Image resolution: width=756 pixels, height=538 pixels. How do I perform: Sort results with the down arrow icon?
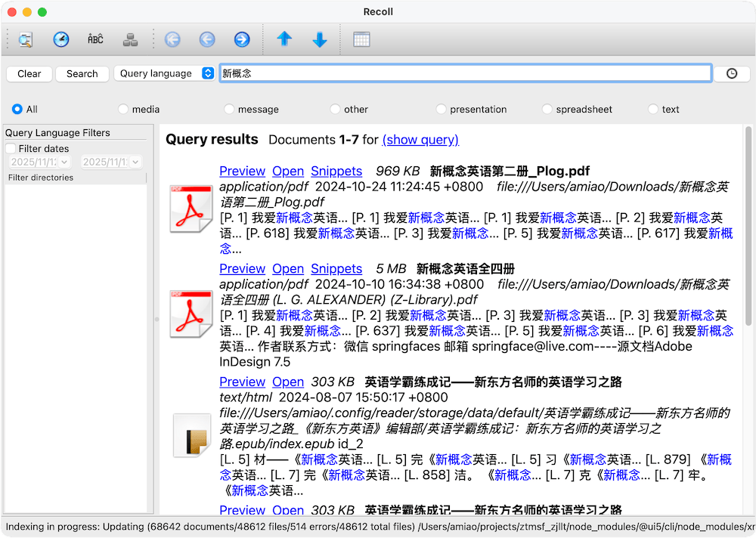(319, 39)
